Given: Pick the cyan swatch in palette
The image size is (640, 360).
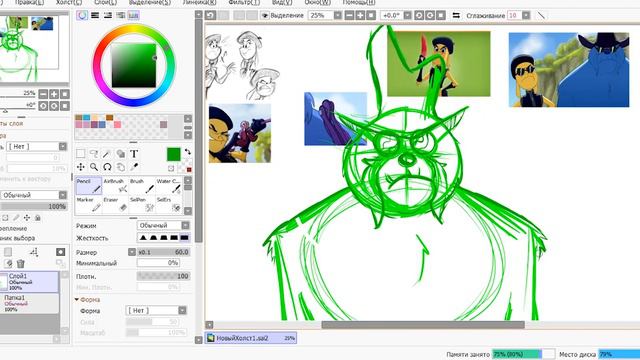Looking at the screenshot, I should (x=86, y=118).
